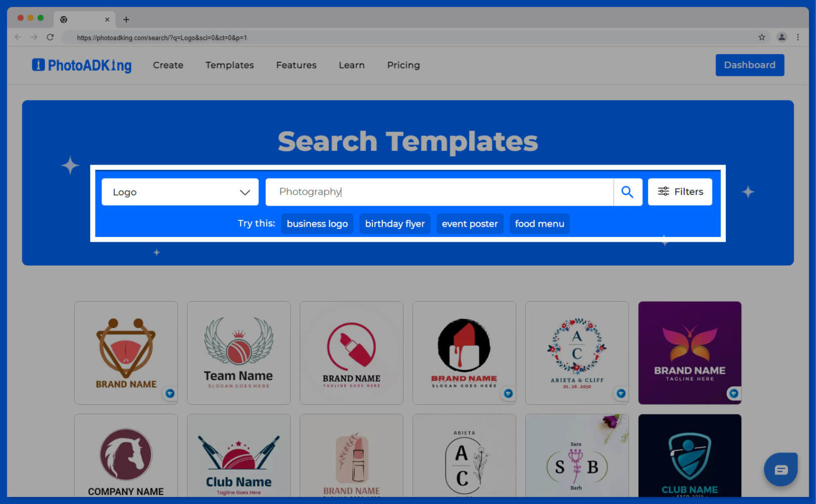Go back using the browser back arrow
Screen dimensions: 816x504
18,37
